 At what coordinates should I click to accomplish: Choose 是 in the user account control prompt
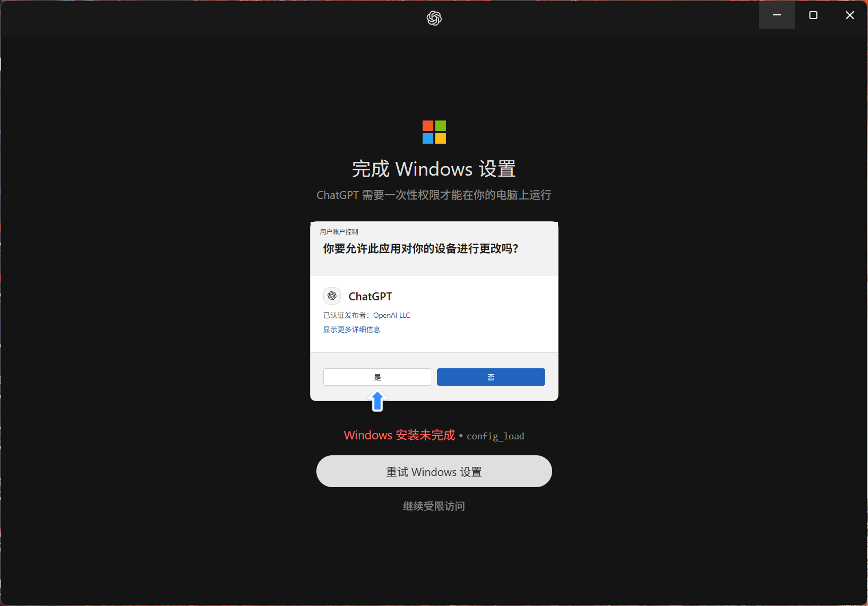click(377, 377)
